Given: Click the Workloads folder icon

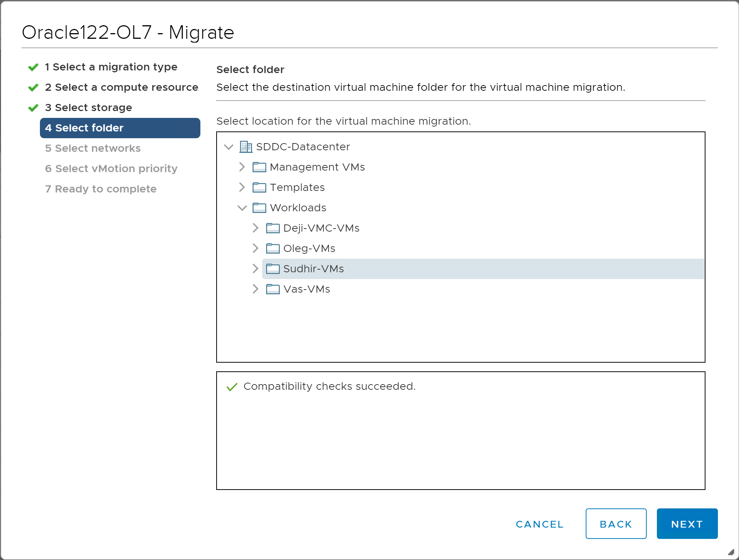Looking at the screenshot, I should 259,208.
